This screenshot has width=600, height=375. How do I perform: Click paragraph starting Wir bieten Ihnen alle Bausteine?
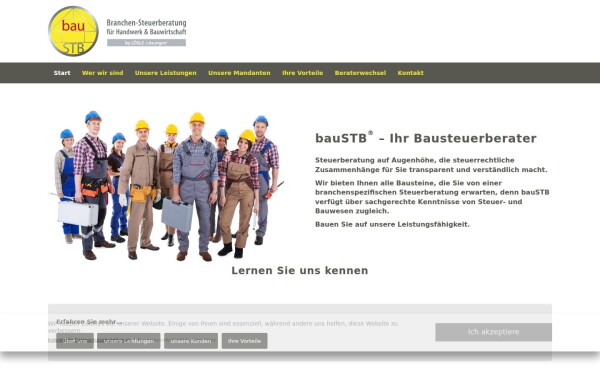click(432, 197)
